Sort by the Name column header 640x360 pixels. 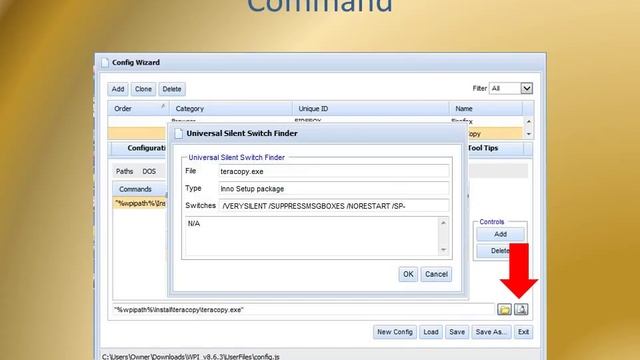coord(486,109)
